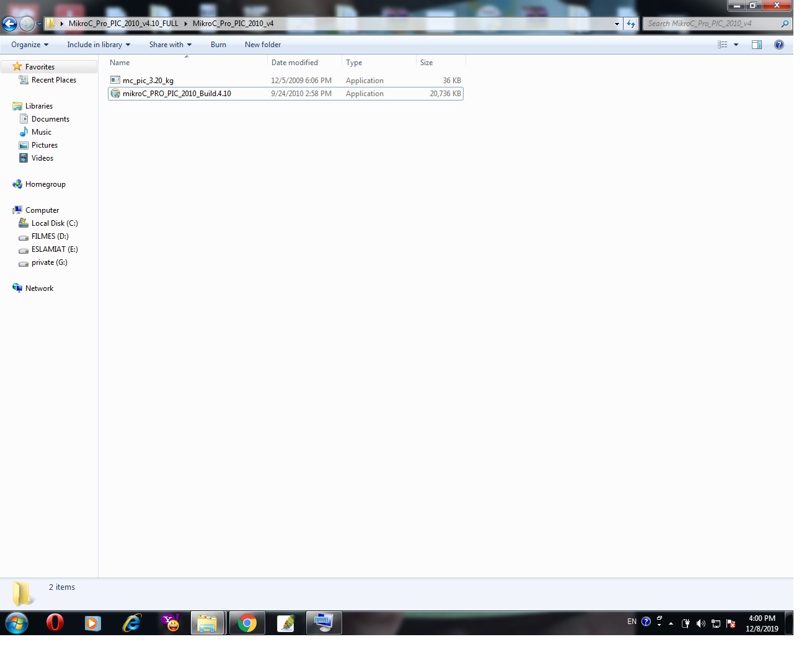
Task: Create a New folder
Action: tap(263, 45)
